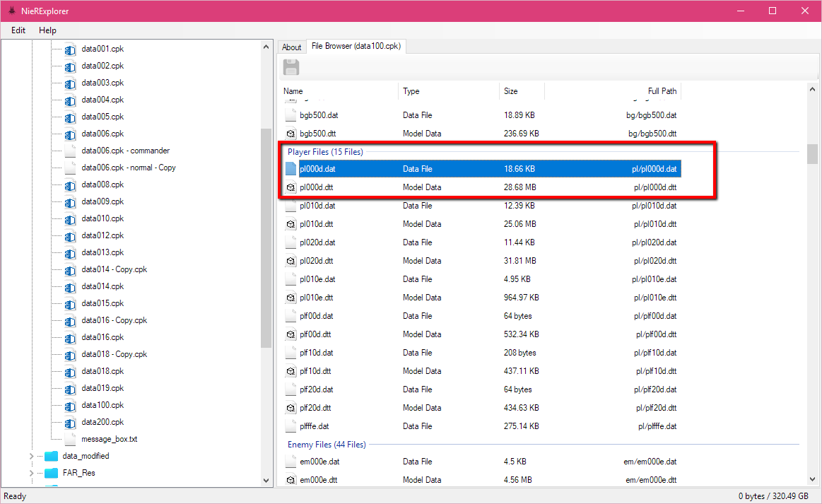822x504 pixels.
Task: Select data016 - Copy.cpk in the tree
Action: [115, 320]
